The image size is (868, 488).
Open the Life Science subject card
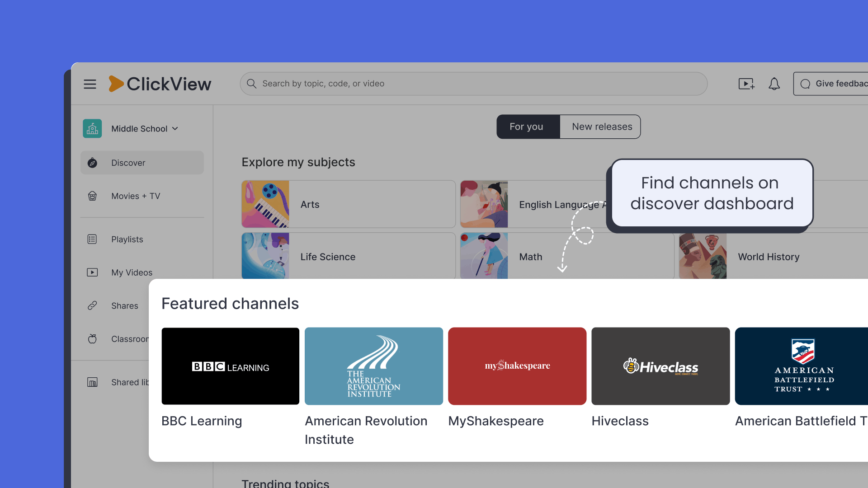coord(349,256)
